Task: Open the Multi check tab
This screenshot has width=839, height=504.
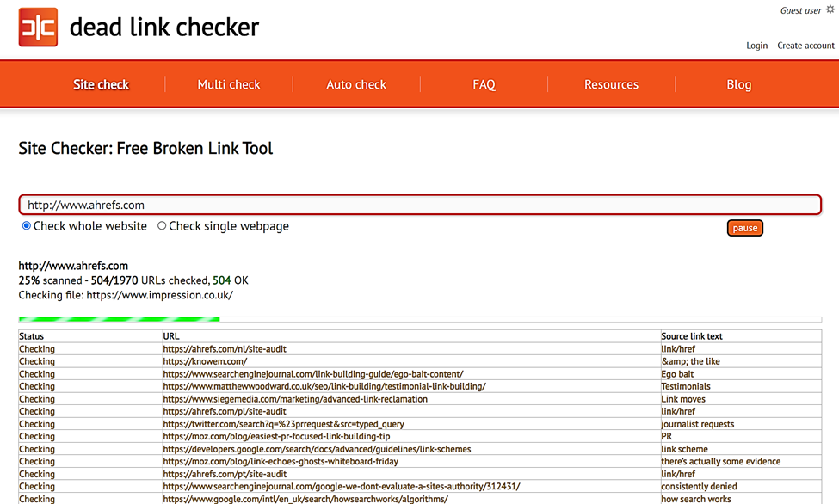Action: coord(229,84)
